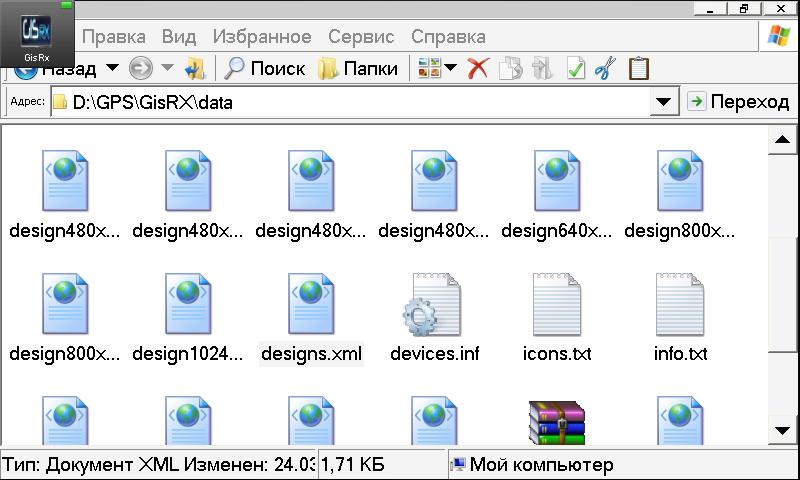
Task: Toggle the Folders (Папки) pane
Action: pyautogui.click(x=357, y=68)
